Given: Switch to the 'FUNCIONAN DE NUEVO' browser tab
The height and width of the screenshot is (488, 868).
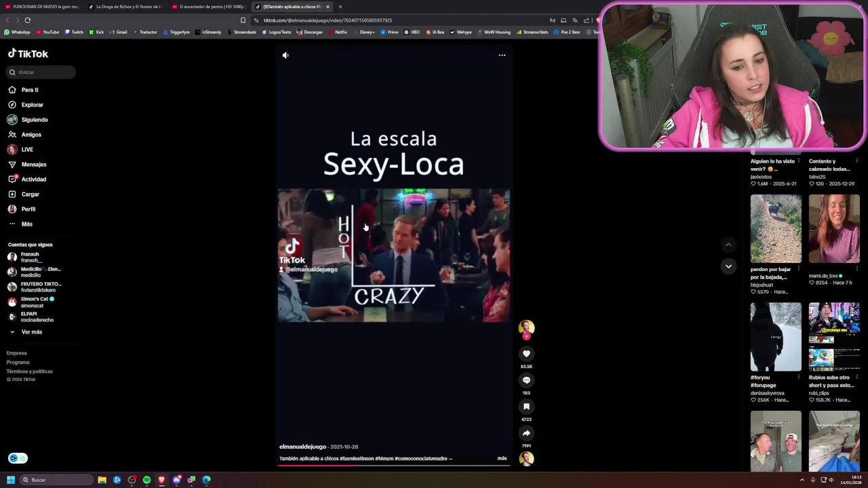Looking at the screenshot, I should [x=42, y=7].
